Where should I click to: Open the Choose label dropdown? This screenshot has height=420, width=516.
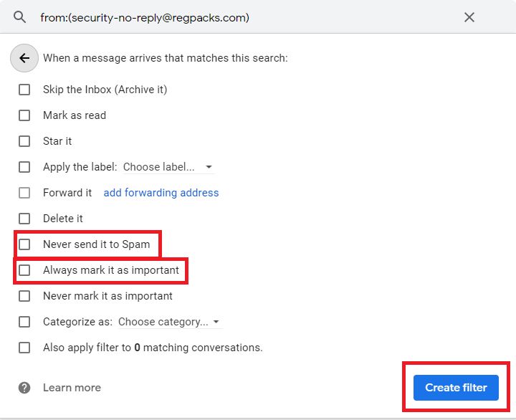168,167
